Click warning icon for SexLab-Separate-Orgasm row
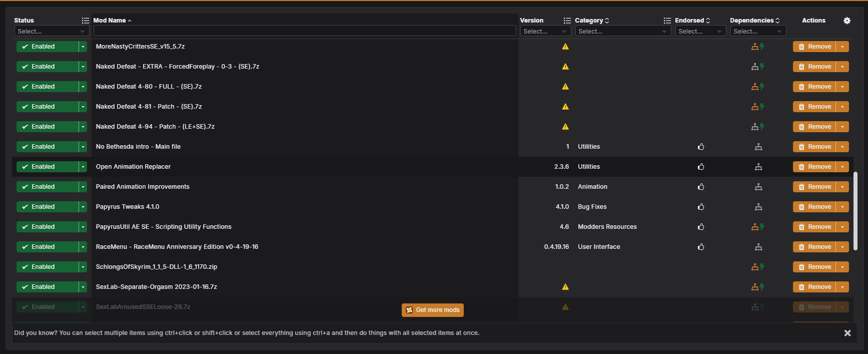This screenshot has height=354, width=868. pos(565,287)
